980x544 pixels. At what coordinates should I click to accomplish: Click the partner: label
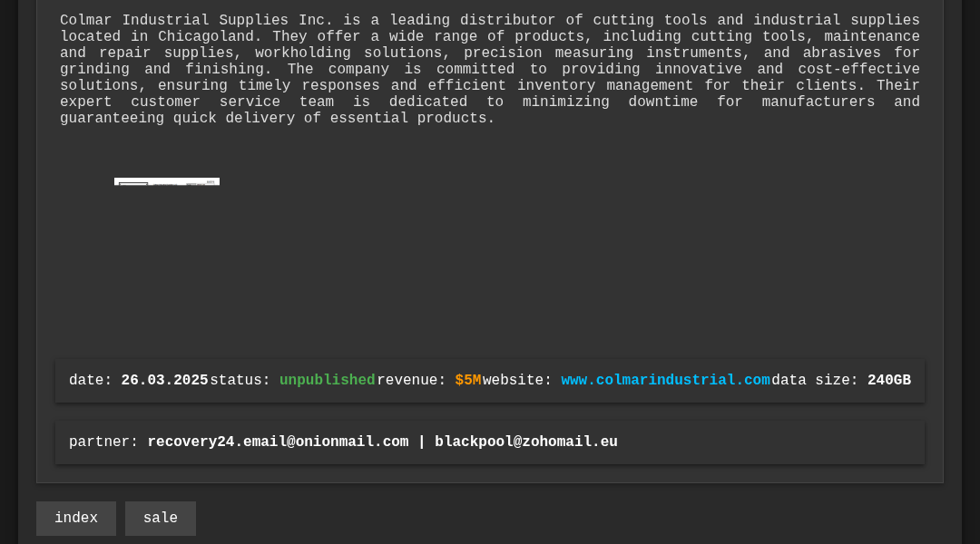point(103,442)
